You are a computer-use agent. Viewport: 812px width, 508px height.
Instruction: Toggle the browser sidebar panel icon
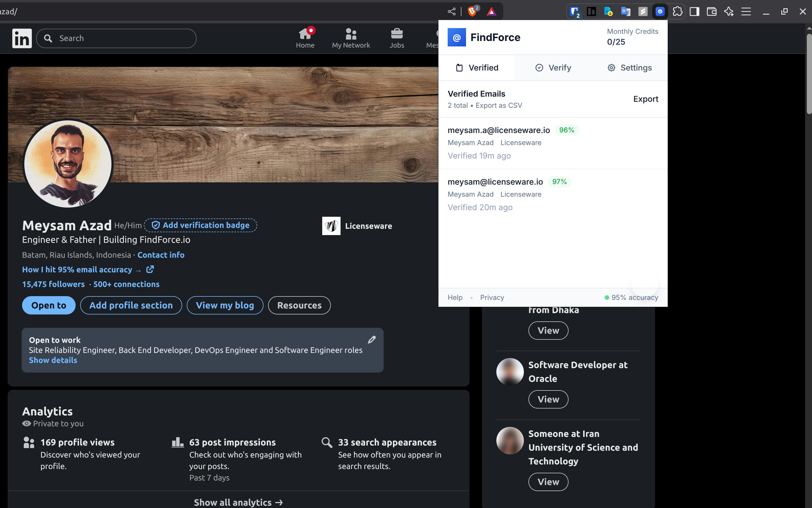694,12
